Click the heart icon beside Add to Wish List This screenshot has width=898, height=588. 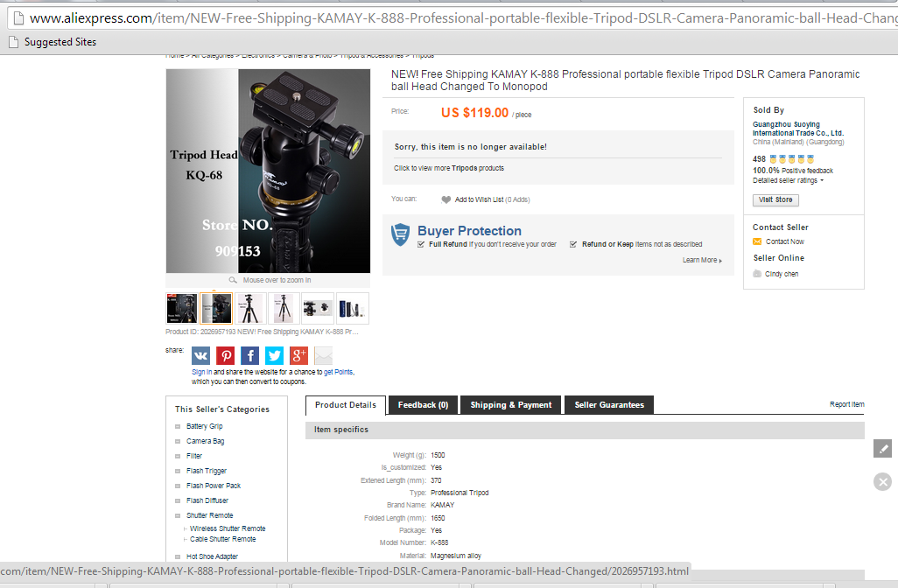[446, 199]
